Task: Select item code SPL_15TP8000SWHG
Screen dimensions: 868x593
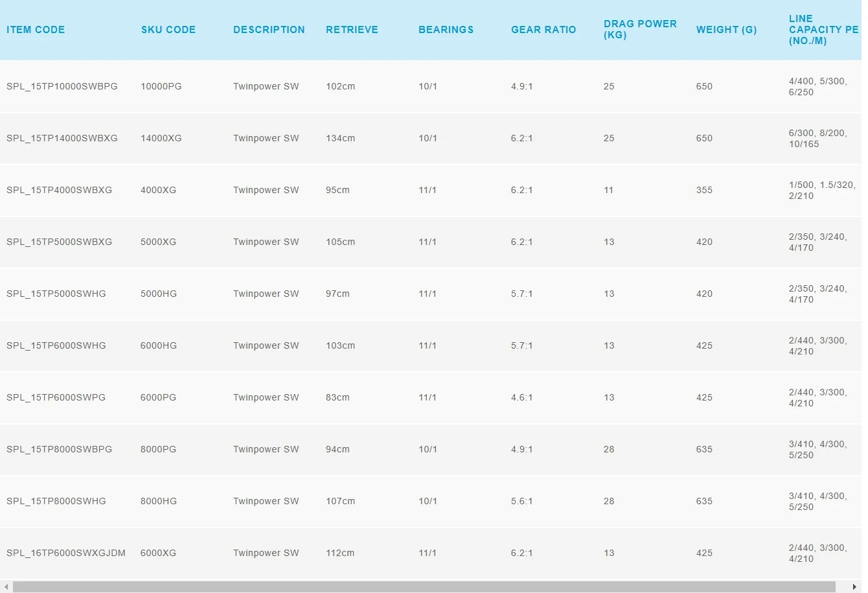Action: pyautogui.click(x=56, y=501)
